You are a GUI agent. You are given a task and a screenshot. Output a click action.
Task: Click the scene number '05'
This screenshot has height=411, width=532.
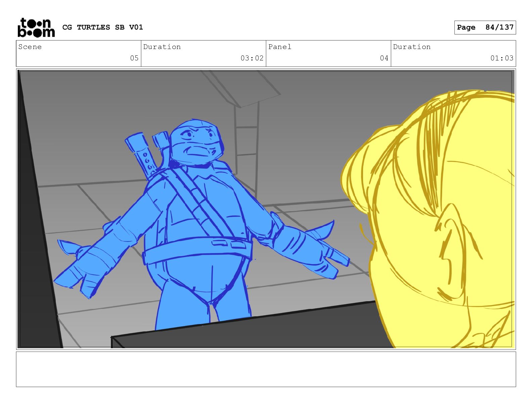(x=134, y=58)
